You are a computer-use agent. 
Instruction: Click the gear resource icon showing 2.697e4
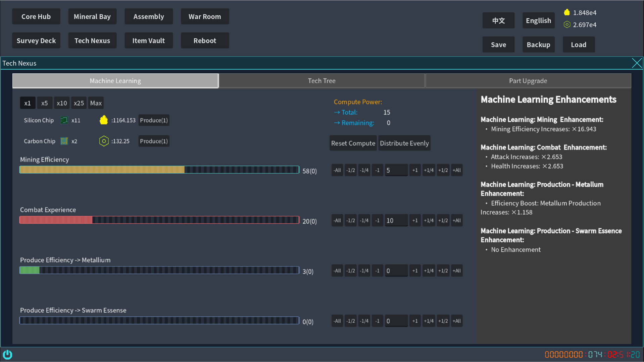point(567,24)
